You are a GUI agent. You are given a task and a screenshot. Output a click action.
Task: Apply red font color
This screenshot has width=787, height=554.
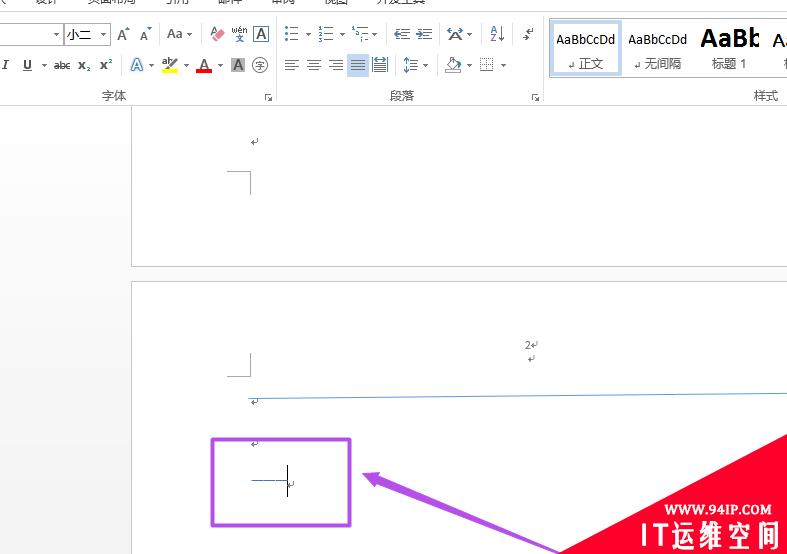coord(204,65)
